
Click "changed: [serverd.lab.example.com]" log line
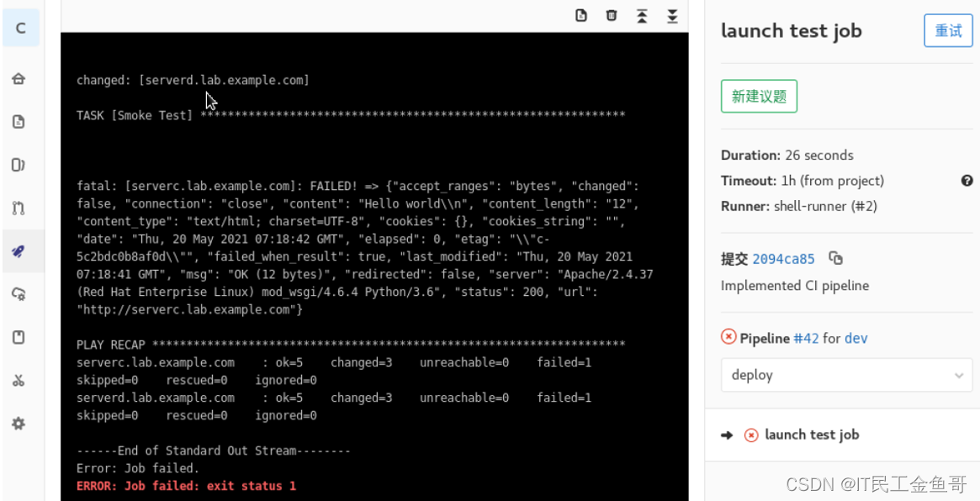pos(193,80)
